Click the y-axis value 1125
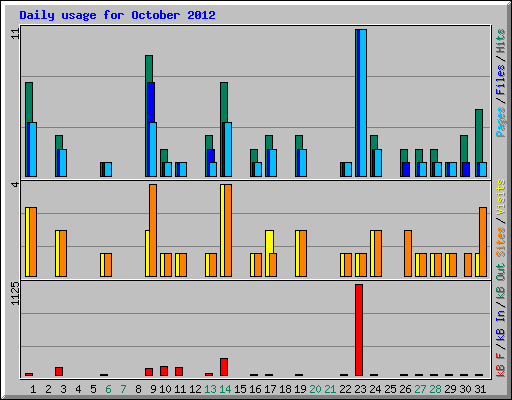The height and width of the screenshot is (400, 512). pos(15,293)
